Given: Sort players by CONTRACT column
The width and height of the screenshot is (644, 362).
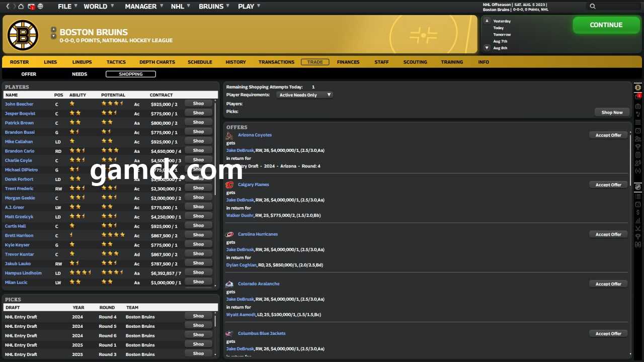Looking at the screenshot, I should (x=161, y=95).
